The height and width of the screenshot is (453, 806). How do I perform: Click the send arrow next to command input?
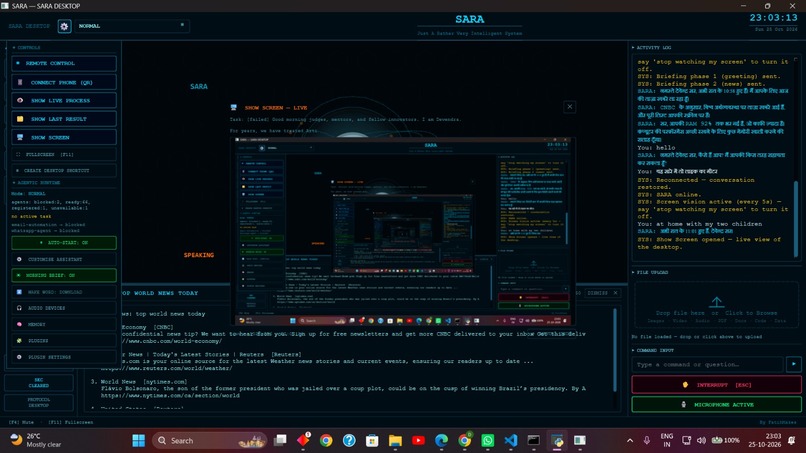point(794,364)
